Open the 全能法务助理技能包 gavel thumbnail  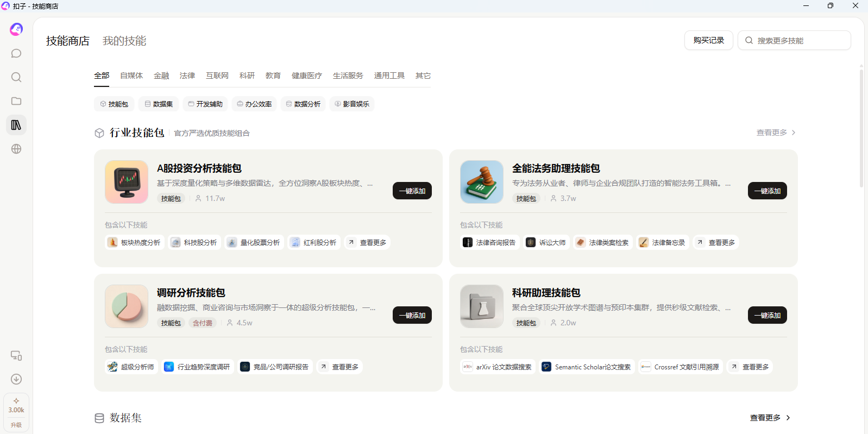(482, 182)
